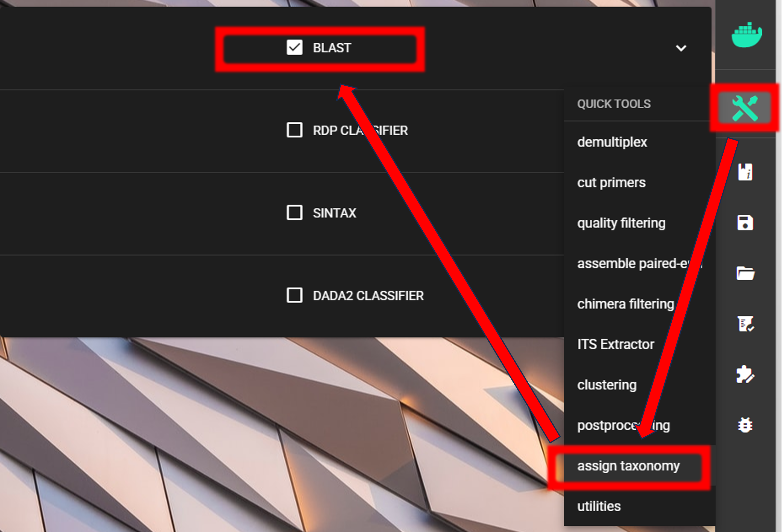
Task: Click the puzzle piece edit icon
Action: click(745, 374)
